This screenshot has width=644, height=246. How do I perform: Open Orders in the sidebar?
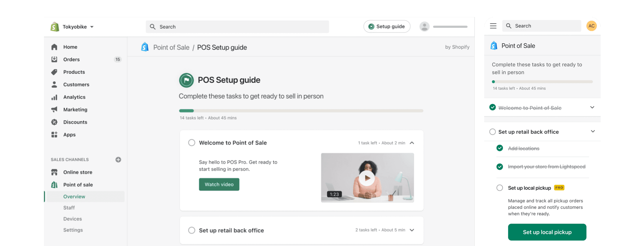click(x=71, y=59)
